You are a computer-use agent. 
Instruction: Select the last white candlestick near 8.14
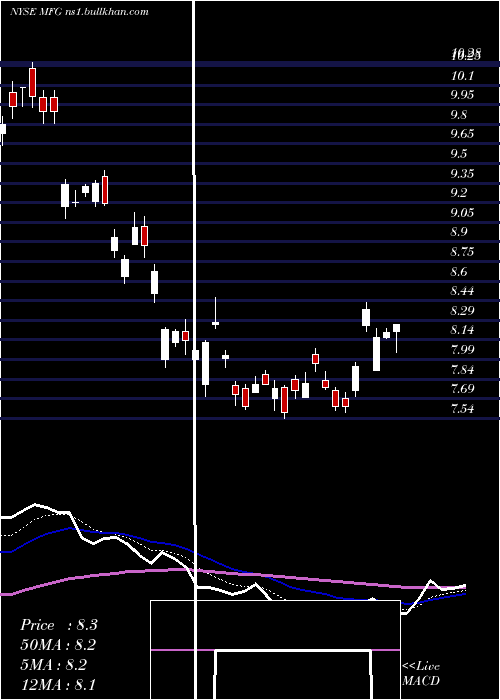[x=396, y=338]
